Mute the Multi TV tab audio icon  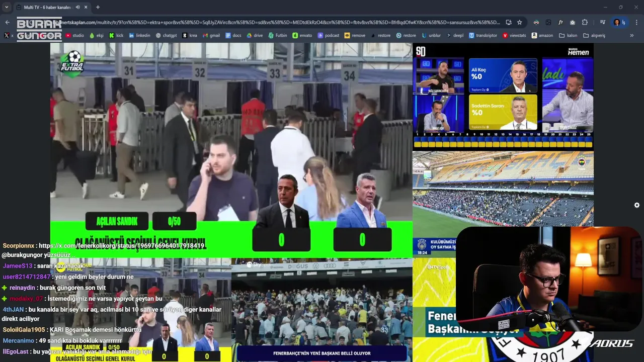click(77, 7)
